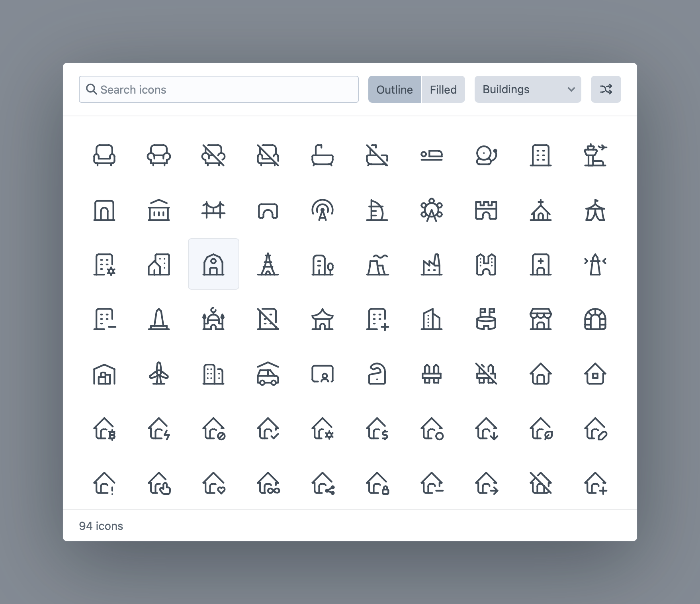Select the building with minus icon
Image resolution: width=700 pixels, height=604 pixels.
point(104,319)
